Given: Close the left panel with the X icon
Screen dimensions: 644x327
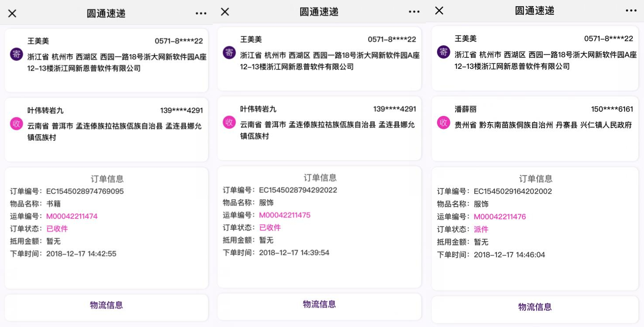Looking at the screenshot, I should click(x=12, y=13).
